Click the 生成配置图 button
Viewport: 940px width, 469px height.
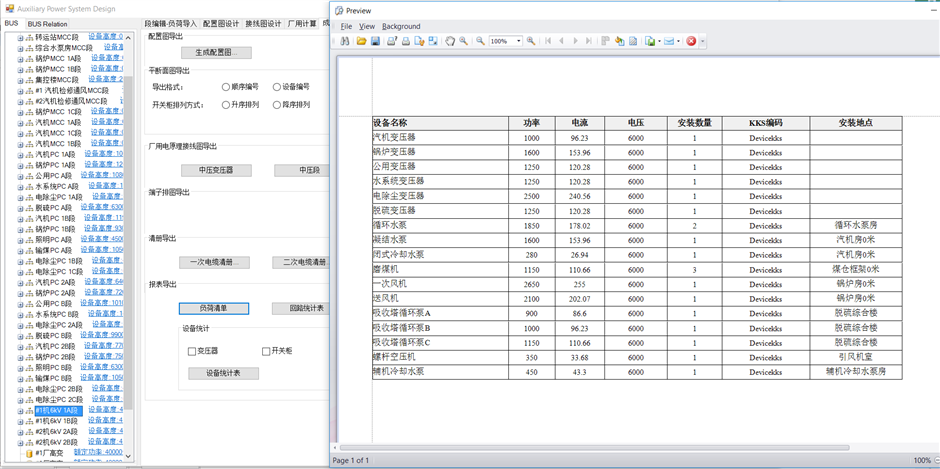tap(216, 53)
